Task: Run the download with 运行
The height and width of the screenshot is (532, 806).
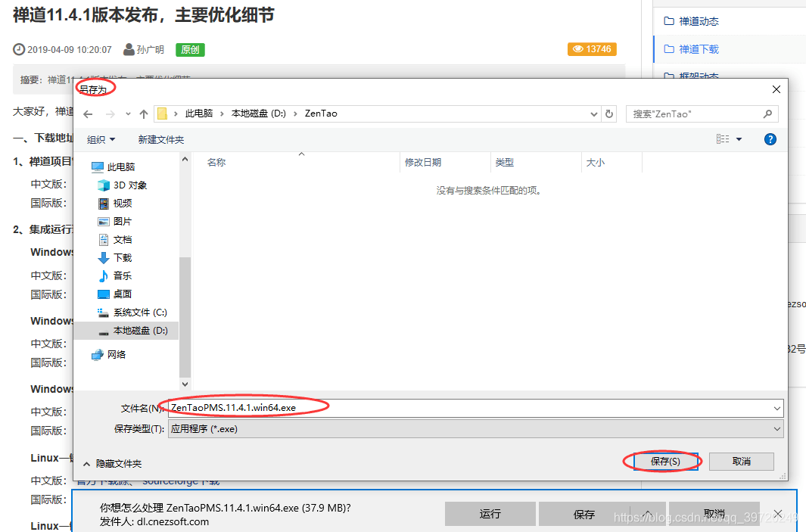Action: coord(490,513)
